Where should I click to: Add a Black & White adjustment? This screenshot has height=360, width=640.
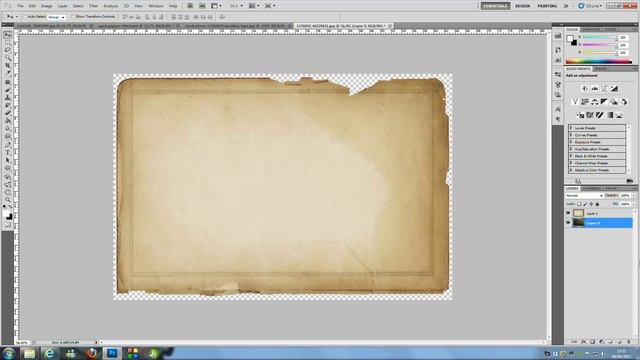(604, 102)
